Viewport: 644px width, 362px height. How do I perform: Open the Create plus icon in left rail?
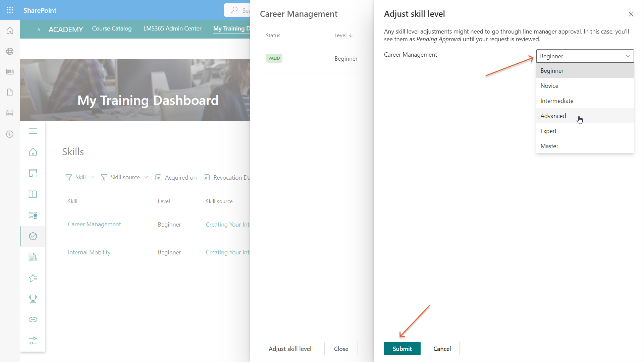(x=10, y=134)
